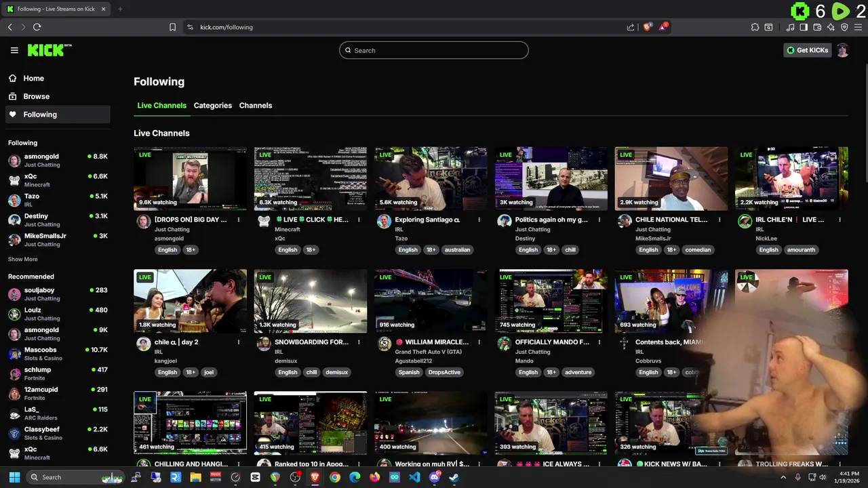
Task: Click the Kick logo
Action: 49,50
